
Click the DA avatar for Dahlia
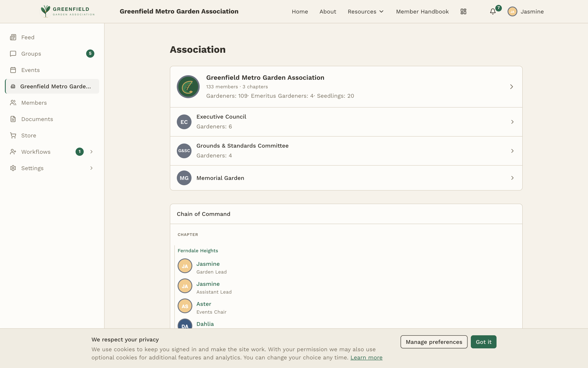click(x=185, y=324)
